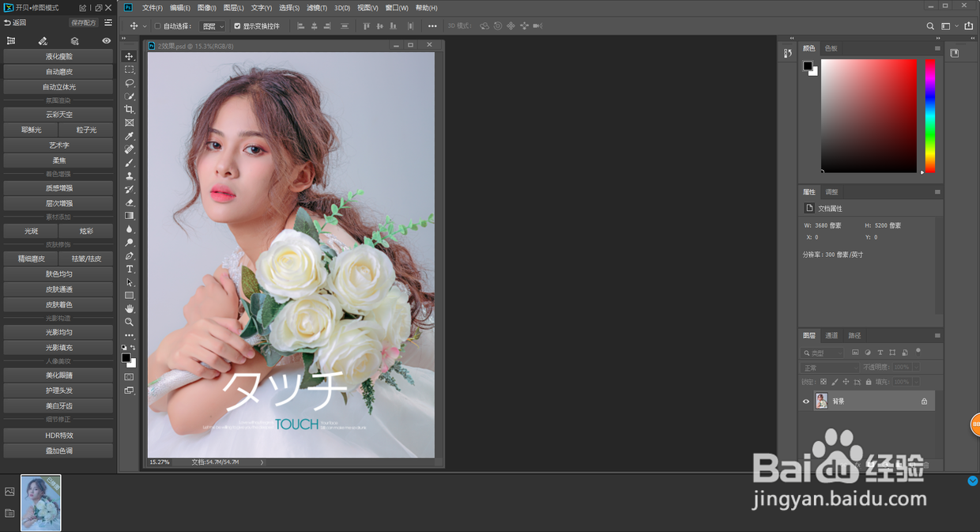The width and height of the screenshot is (980, 532).
Task: Swap foreground and background colors
Action: click(133, 348)
